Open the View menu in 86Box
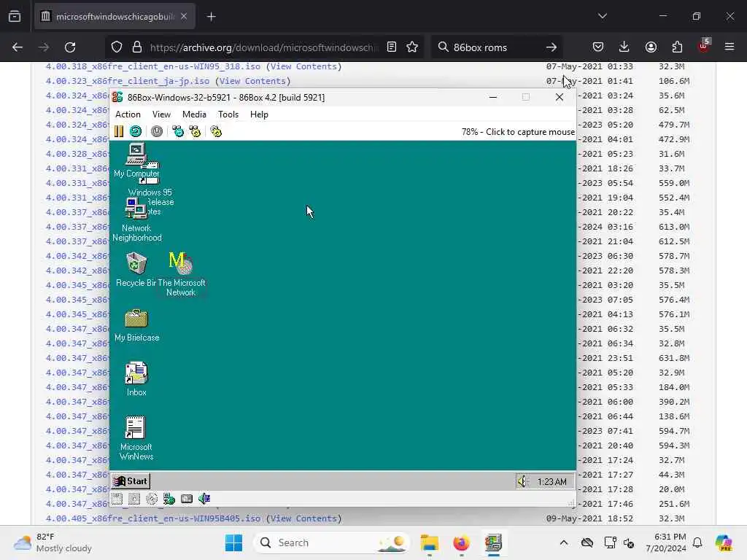Viewport: 747px width, 560px height. point(161,114)
